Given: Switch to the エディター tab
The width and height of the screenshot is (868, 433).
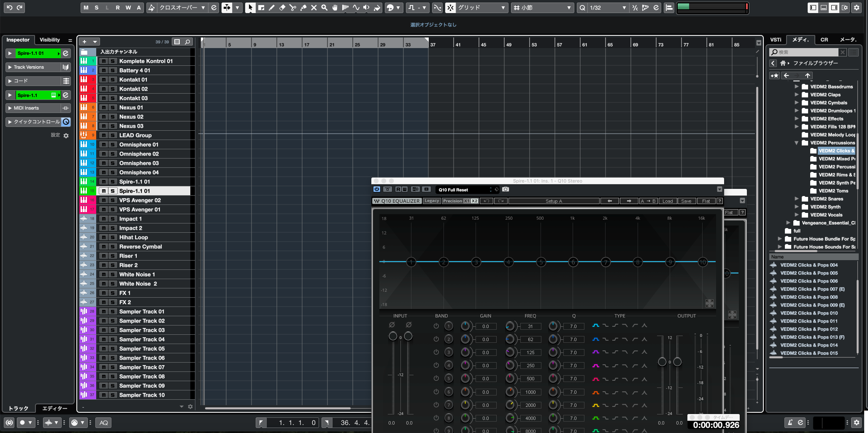Looking at the screenshot, I should point(55,408).
